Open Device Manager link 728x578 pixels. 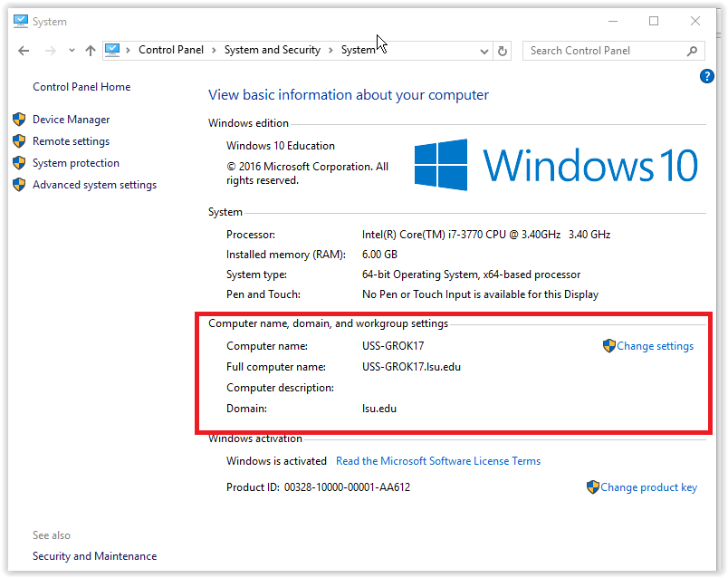(71, 120)
